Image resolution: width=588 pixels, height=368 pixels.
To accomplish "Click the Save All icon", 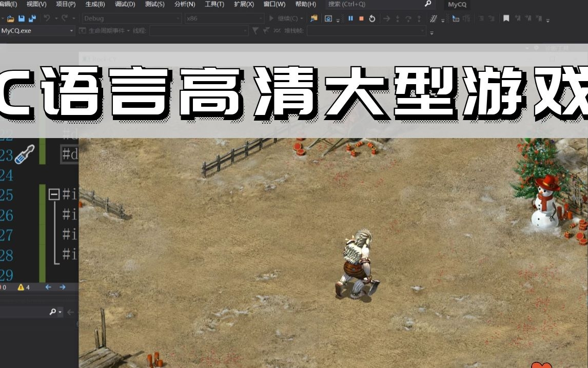I will [33, 18].
